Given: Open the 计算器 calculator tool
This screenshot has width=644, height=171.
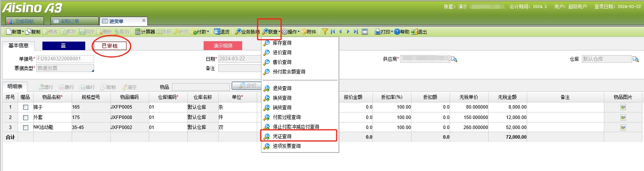Looking at the screenshot, I should coord(145,32).
